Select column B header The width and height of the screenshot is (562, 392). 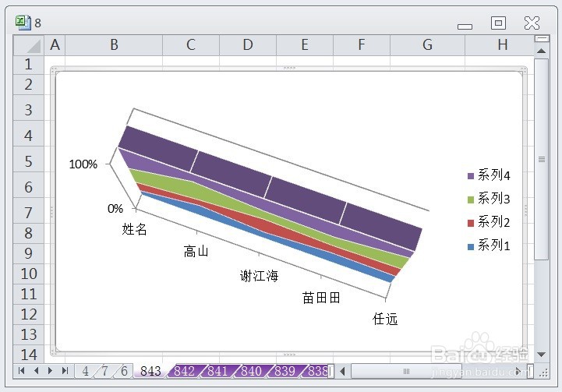pyautogui.click(x=114, y=45)
